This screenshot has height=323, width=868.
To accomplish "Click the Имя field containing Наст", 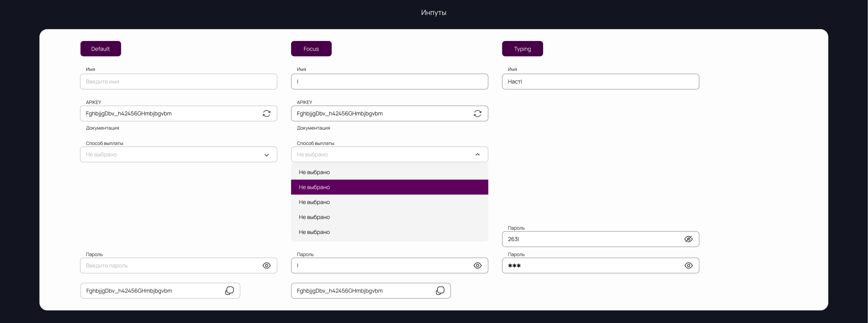I will [x=600, y=81].
